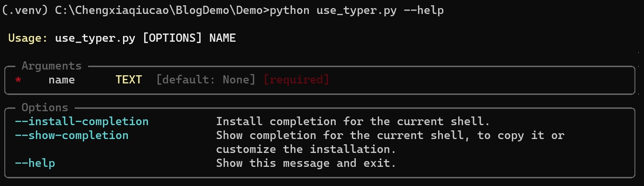
Task: Click the red [required] marker
Action: pyautogui.click(x=296, y=80)
